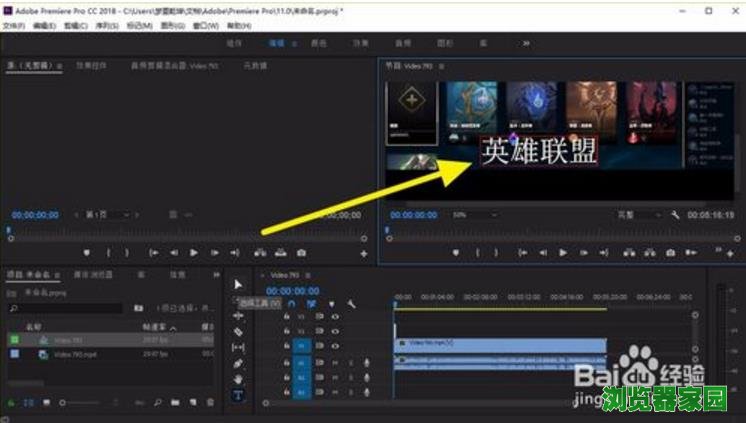This screenshot has height=423, width=746.
Task: Select the Hand tool
Action: pos(238,379)
